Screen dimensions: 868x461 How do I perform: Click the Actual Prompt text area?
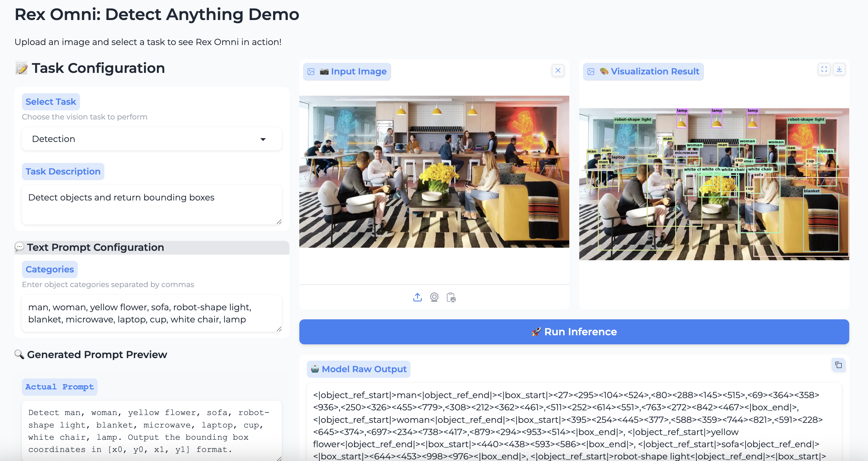152,430
